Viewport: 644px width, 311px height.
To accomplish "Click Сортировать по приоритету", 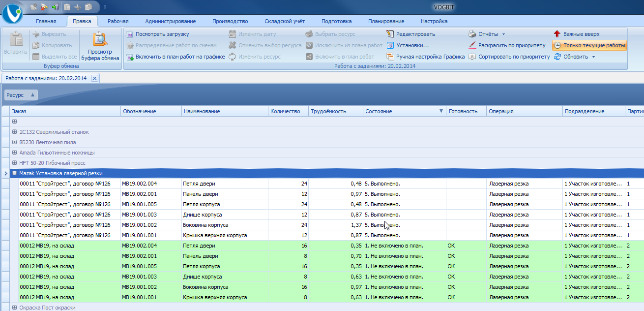I will 509,57.
